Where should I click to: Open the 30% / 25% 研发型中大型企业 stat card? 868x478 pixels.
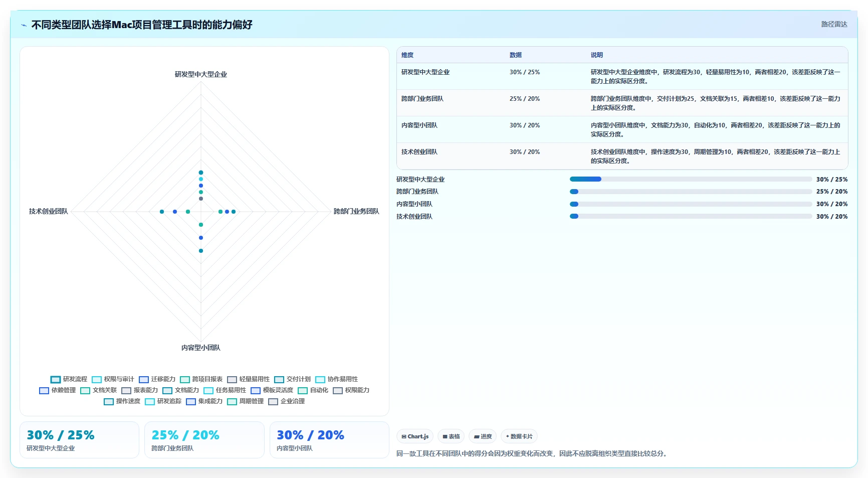pos(79,440)
